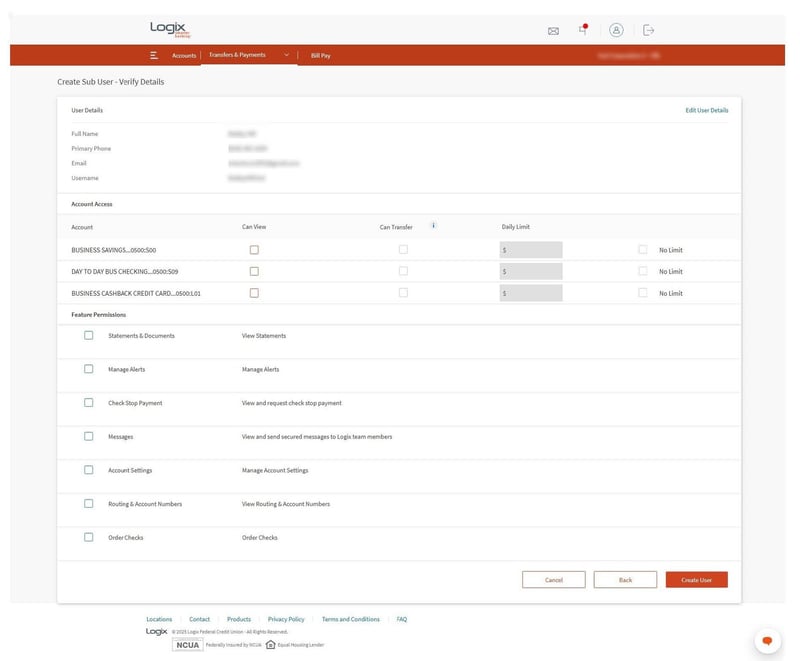Expand the Transfers & Payments dropdown arrow

286,55
